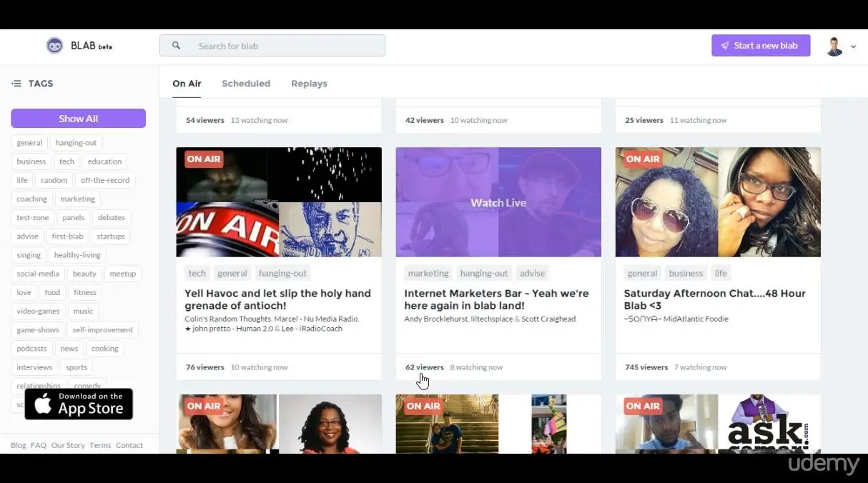Image resolution: width=868 pixels, height=483 pixels.
Task: Pick the 'music' tag
Action: 83,311
